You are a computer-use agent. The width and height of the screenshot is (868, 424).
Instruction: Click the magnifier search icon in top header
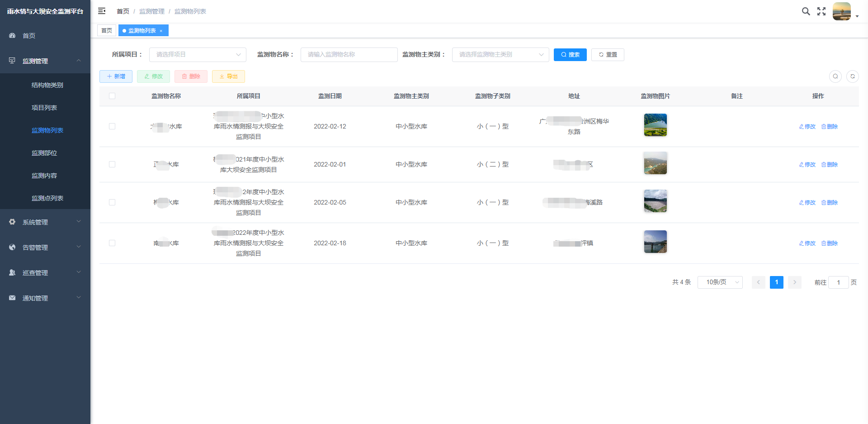806,11
